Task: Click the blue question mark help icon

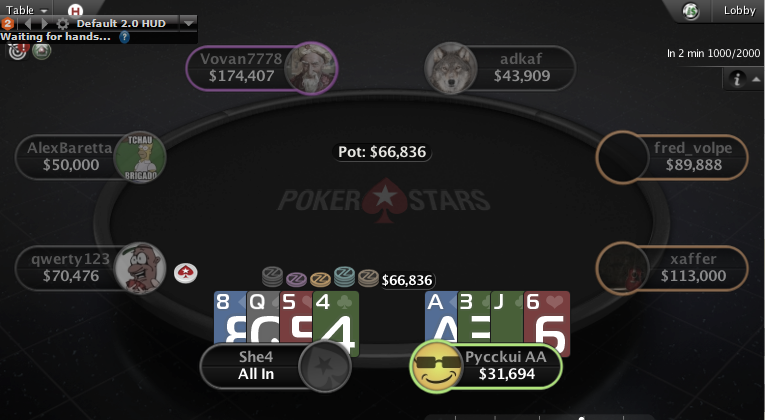Action: [x=124, y=37]
